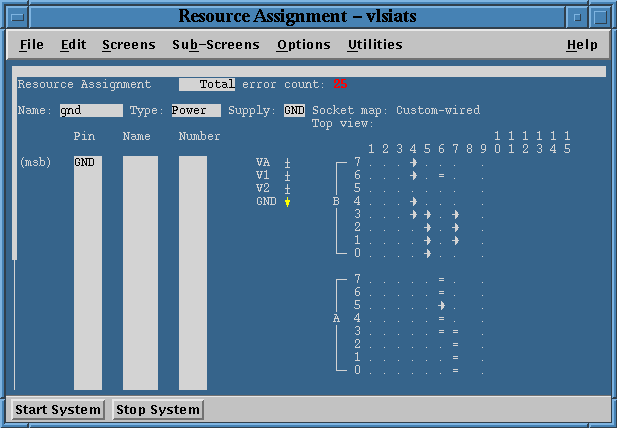Image resolution: width=617 pixels, height=428 pixels.
Task: Click the arrow pin at row B7 column 4
Action: tap(413, 162)
